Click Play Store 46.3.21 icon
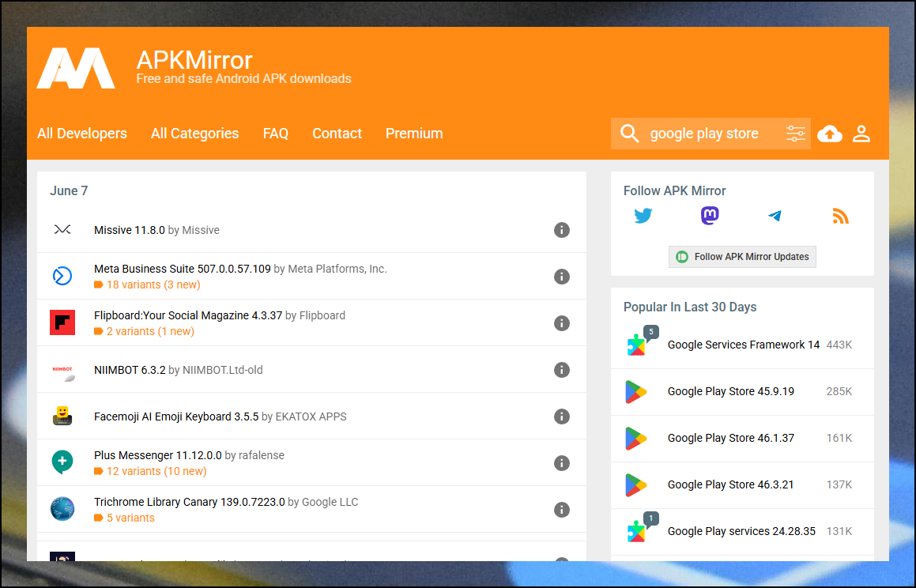916x588 pixels. 635,485
